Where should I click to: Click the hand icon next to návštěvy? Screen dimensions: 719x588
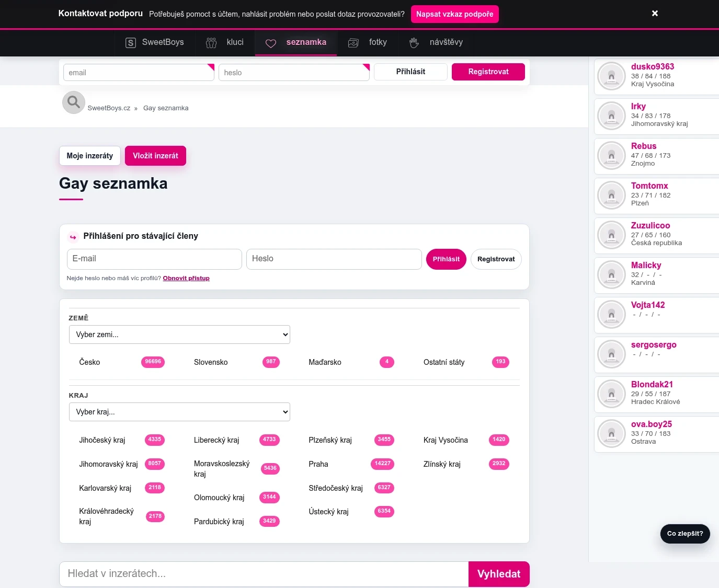(414, 43)
